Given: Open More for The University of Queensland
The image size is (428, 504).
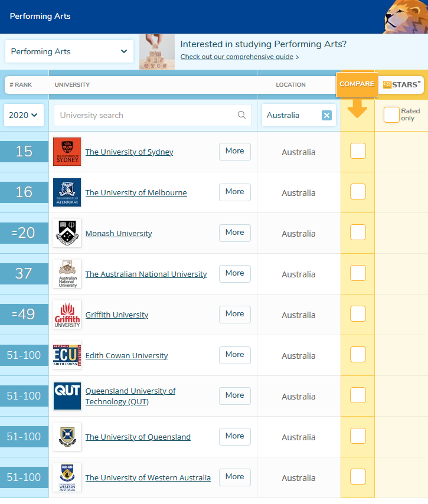Looking at the screenshot, I should click(235, 437).
